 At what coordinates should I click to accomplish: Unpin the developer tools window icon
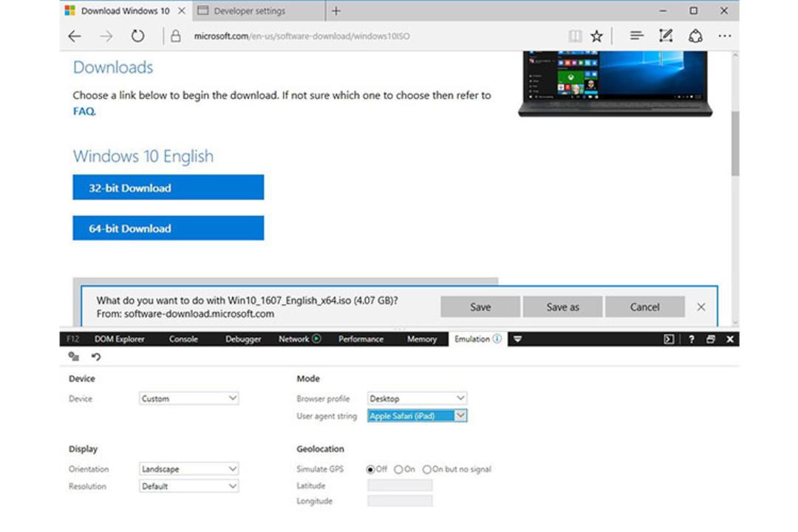click(x=711, y=339)
